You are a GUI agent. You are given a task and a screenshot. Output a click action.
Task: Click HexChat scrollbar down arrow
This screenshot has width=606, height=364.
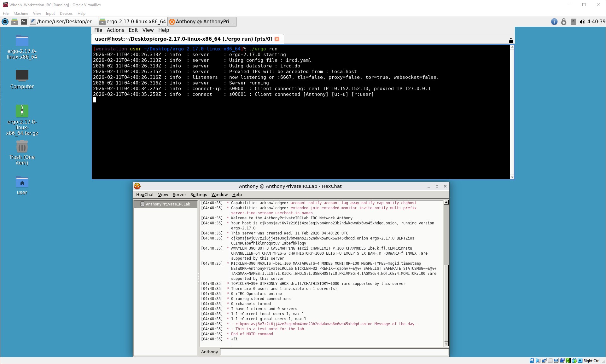(x=446, y=344)
